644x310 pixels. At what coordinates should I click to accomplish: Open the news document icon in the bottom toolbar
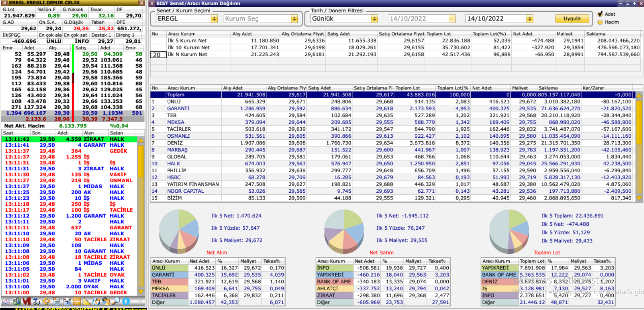point(57,301)
